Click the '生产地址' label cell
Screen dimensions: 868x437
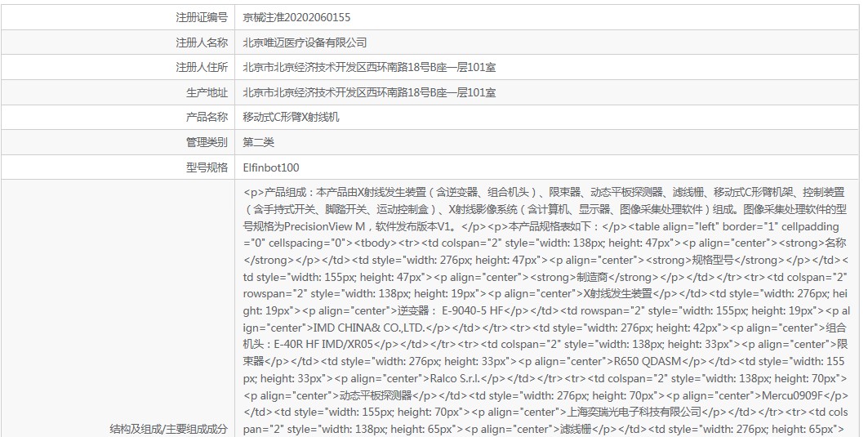click(x=118, y=92)
